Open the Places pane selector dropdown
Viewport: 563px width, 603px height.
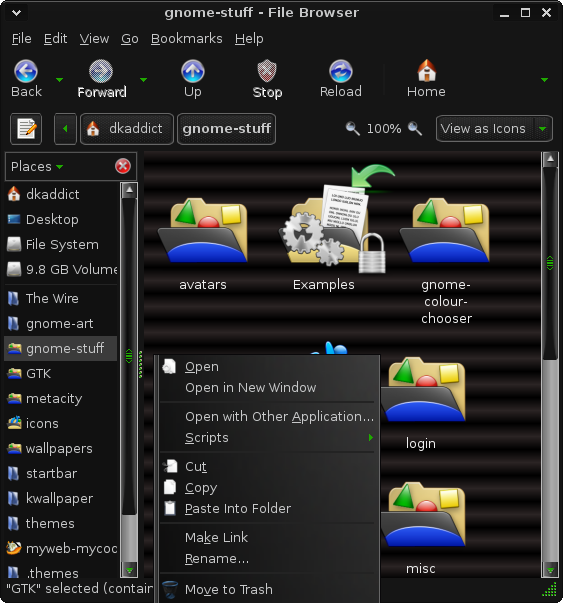coord(37,167)
